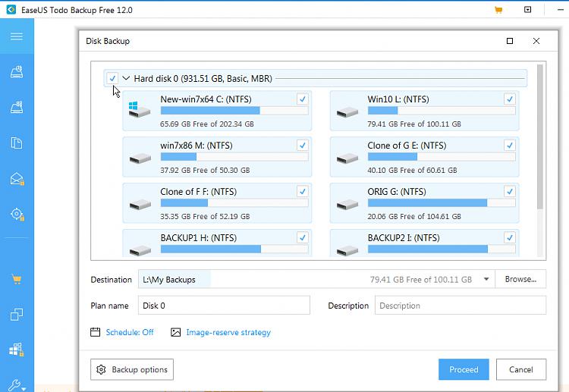
Task: Open the Schedule: Off link
Action: [130, 332]
